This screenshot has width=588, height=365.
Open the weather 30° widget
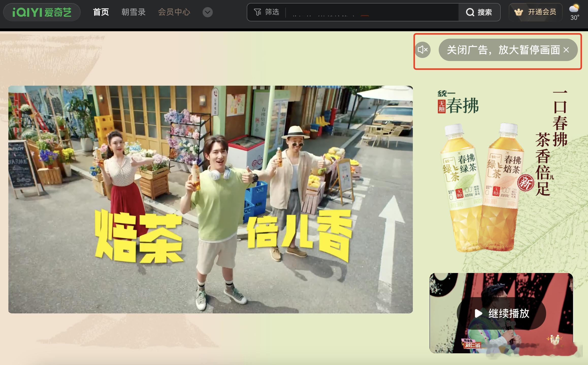pyautogui.click(x=574, y=12)
